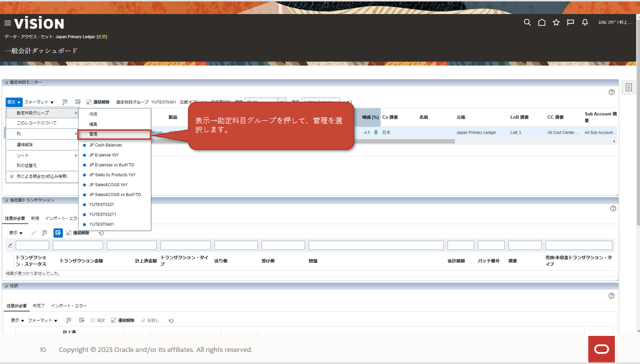Click the 増減 (%) column header
The width and height of the screenshot is (640, 364).
tap(370, 117)
